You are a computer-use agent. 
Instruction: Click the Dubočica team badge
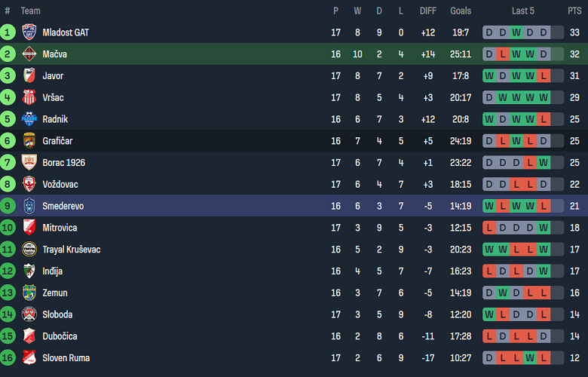pos(29,336)
